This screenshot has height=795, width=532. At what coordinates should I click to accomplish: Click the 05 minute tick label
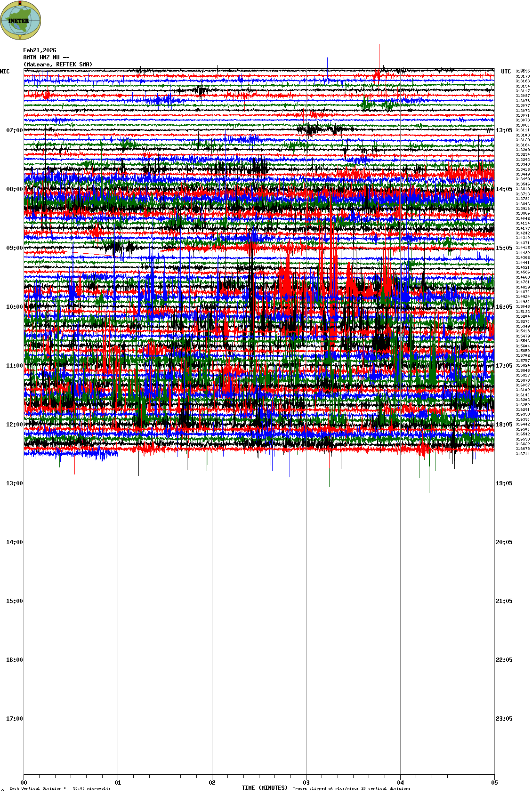tap(494, 783)
